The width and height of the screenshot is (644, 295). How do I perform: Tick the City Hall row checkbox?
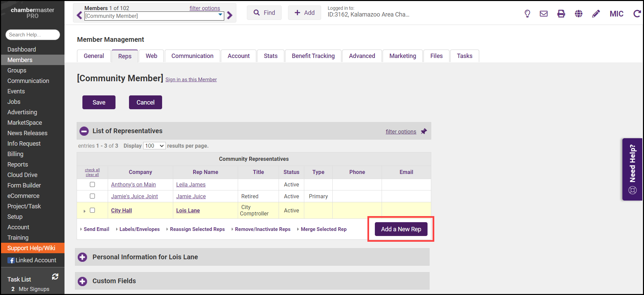pos(92,210)
